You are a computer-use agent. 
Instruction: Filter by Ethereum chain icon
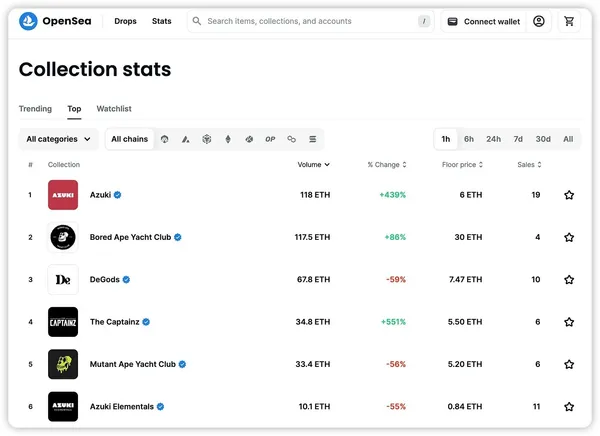click(x=228, y=139)
